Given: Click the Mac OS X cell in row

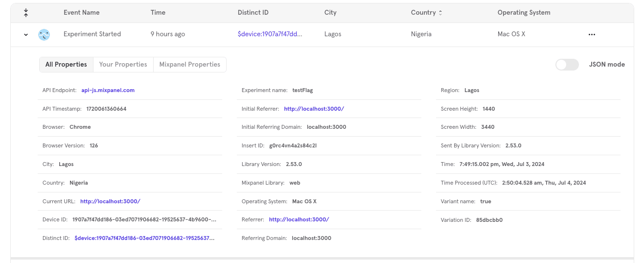Looking at the screenshot, I should 511,34.
